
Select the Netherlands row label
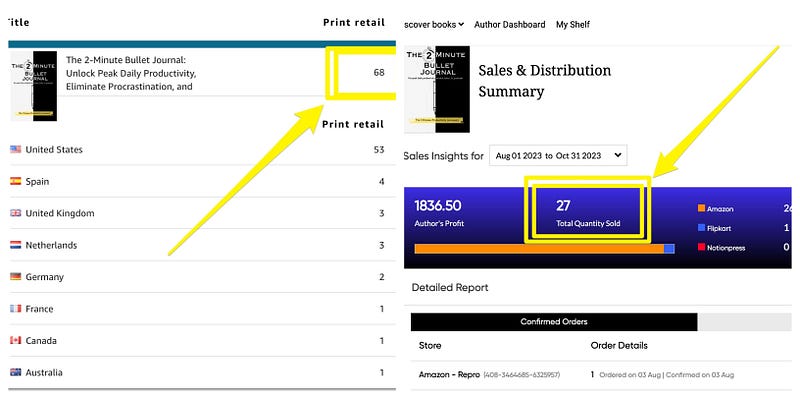pyautogui.click(x=51, y=245)
